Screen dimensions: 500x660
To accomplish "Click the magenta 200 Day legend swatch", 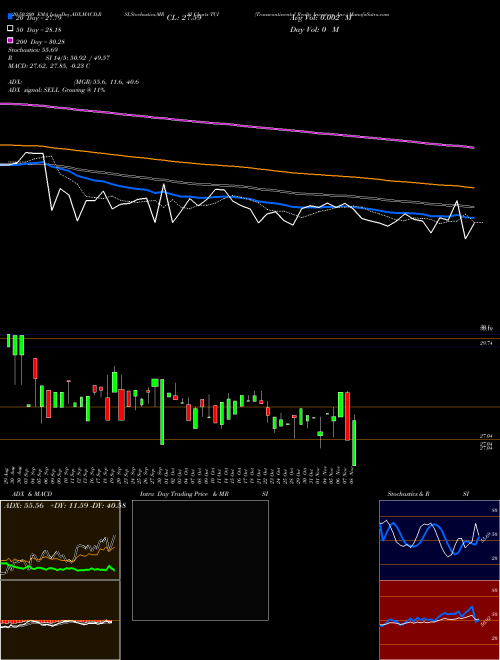I will [10, 40].
